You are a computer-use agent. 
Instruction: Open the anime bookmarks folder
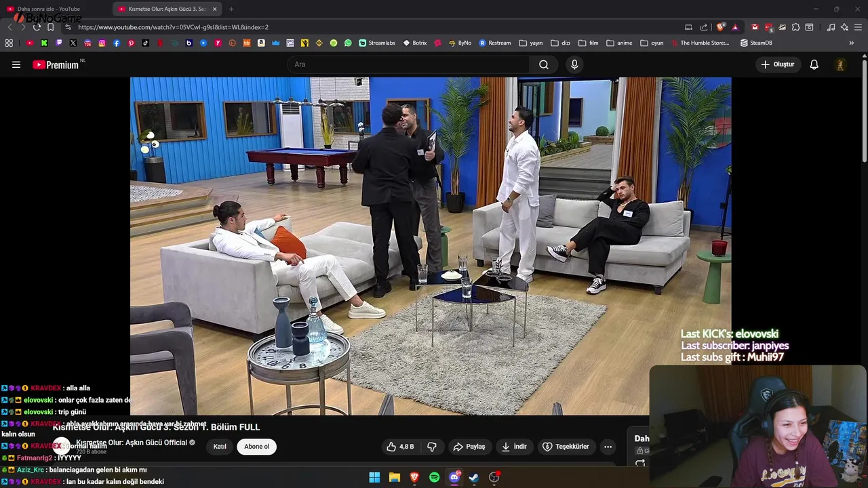pyautogui.click(x=619, y=43)
